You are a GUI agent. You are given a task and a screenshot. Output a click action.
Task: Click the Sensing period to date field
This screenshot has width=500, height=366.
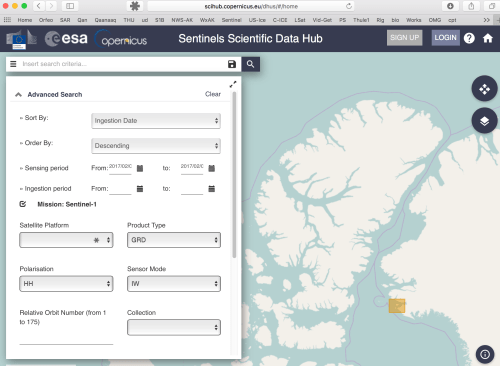point(192,168)
